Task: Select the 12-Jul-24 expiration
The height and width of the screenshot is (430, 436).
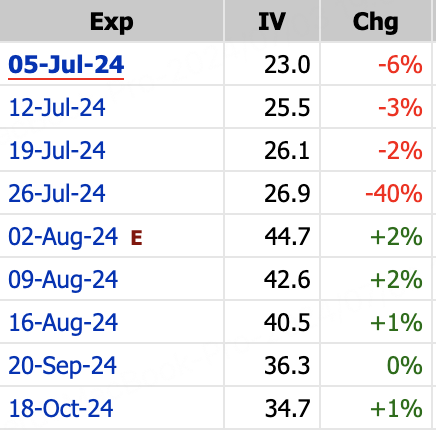Action: (57, 108)
